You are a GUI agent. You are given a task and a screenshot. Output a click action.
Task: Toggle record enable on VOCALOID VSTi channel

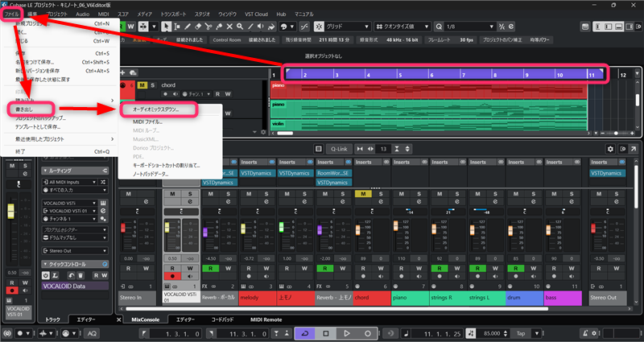pyautogui.click(x=172, y=276)
